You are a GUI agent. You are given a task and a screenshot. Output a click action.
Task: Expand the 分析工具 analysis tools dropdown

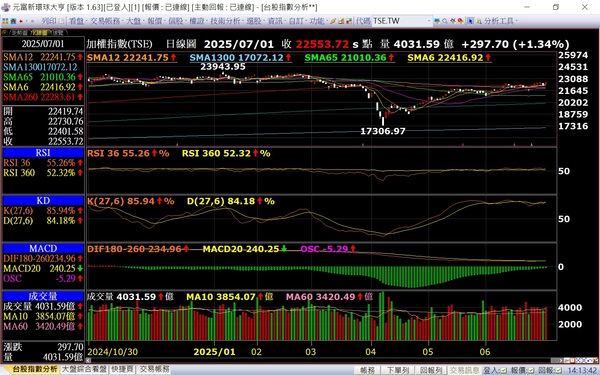517,21
